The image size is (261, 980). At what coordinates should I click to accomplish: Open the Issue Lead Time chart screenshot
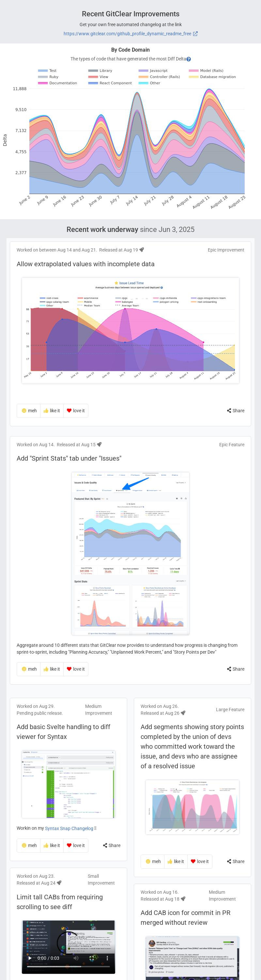coord(130,331)
